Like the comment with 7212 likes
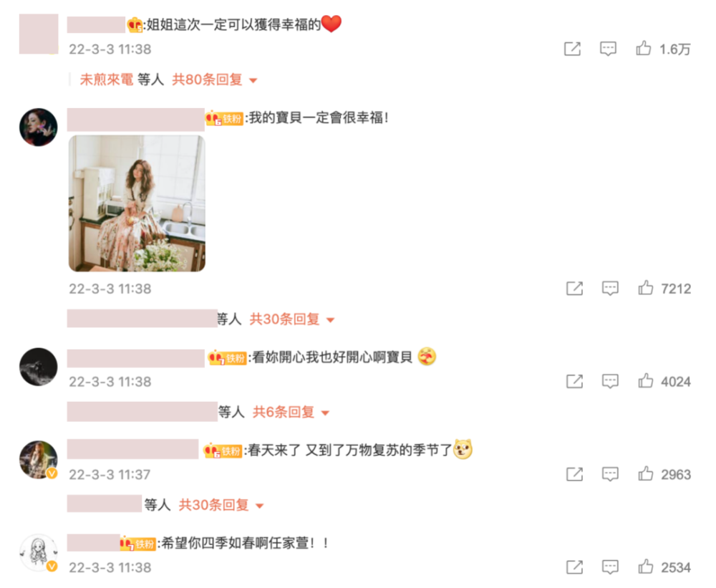Viewport: 716px width, 588px height. click(x=645, y=288)
